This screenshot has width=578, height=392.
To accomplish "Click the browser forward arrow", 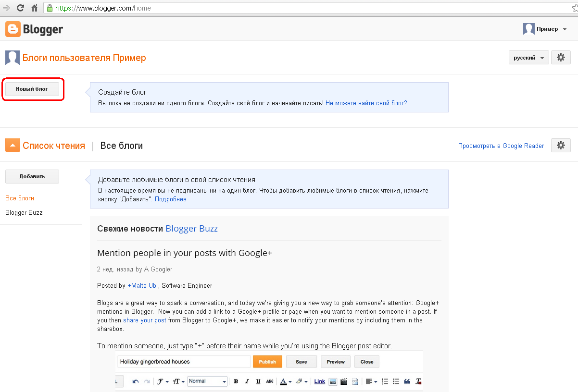I will (6, 8).
